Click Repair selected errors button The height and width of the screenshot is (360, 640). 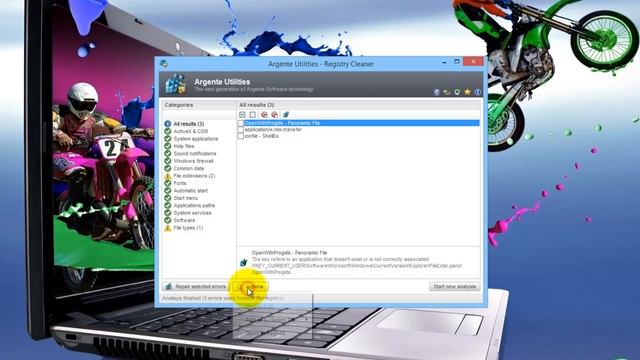196,287
